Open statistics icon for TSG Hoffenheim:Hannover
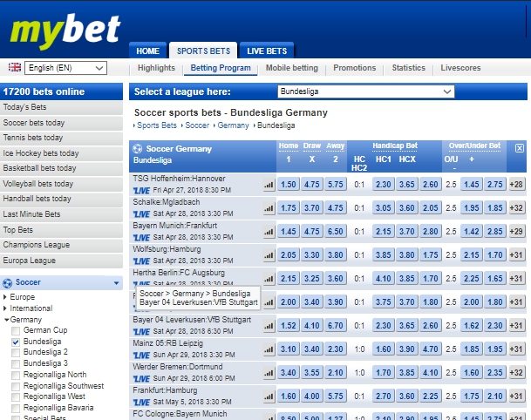Image resolution: width=531 pixels, height=420 pixels. [269, 185]
